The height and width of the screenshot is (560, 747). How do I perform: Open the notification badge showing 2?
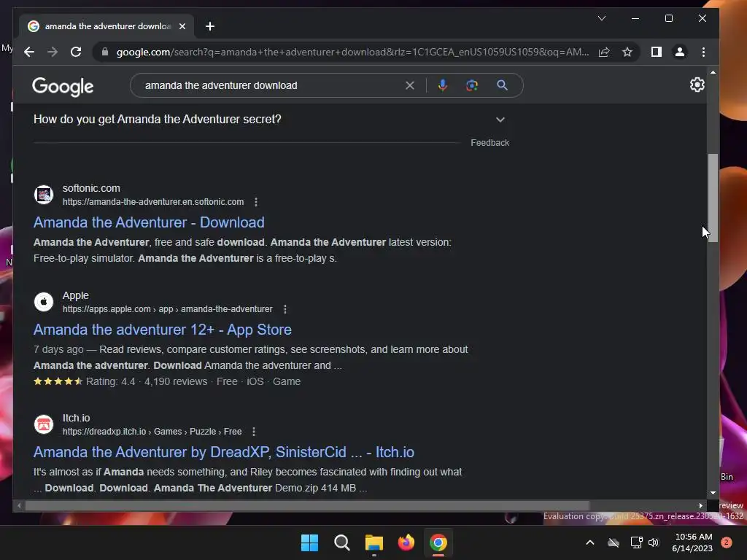pos(727,542)
